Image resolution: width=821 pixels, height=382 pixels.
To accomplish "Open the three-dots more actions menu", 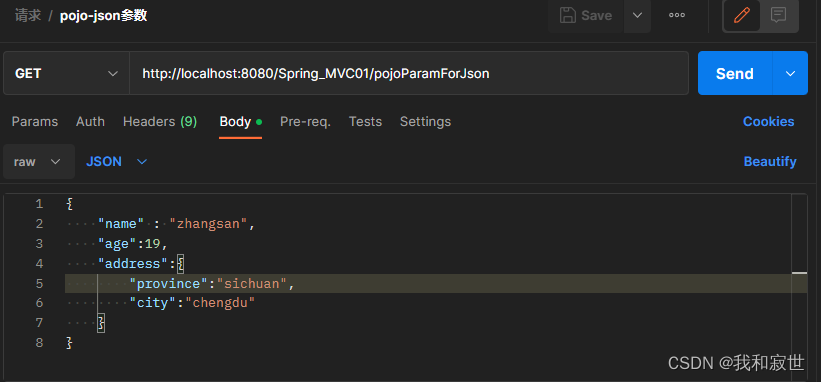I will coord(677,15).
